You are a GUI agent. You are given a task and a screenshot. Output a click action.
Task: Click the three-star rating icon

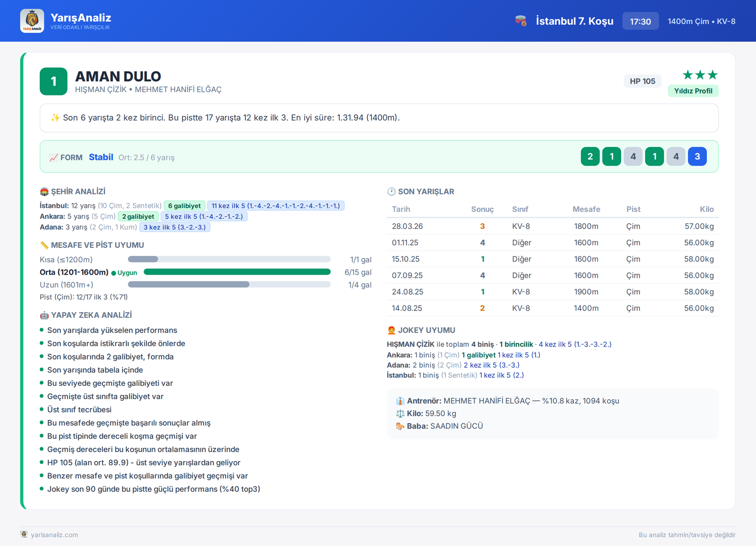click(x=700, y=75)
